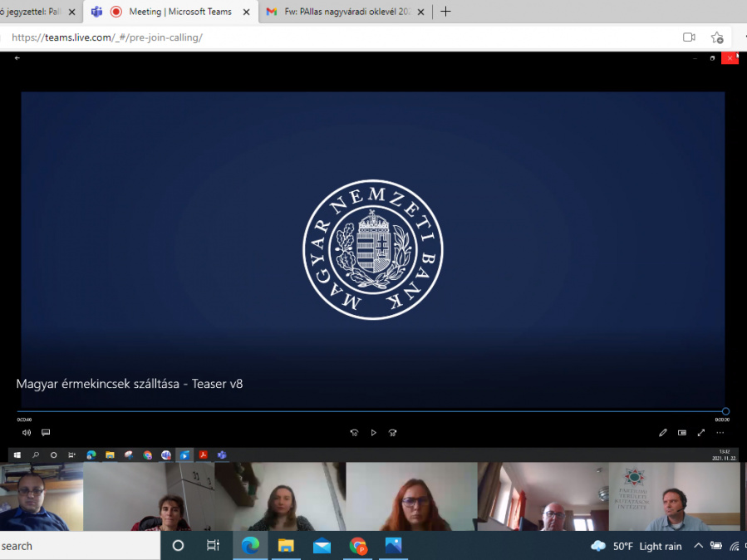Click shared-screen taskbar search magnifier
The image size is (747, 560).
pyautogui.click(x=35, y=454)
